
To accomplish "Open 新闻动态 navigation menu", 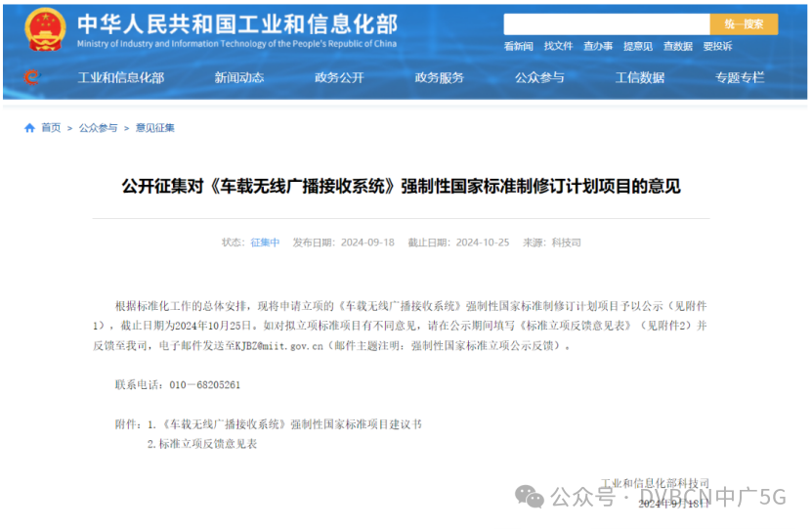I will tap(239, 78).
